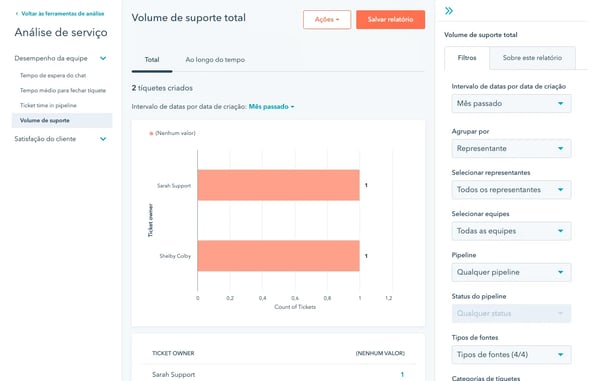
Task: Collapse the 'Desempenho da equipe' section
Action: [x=103, y=59]
